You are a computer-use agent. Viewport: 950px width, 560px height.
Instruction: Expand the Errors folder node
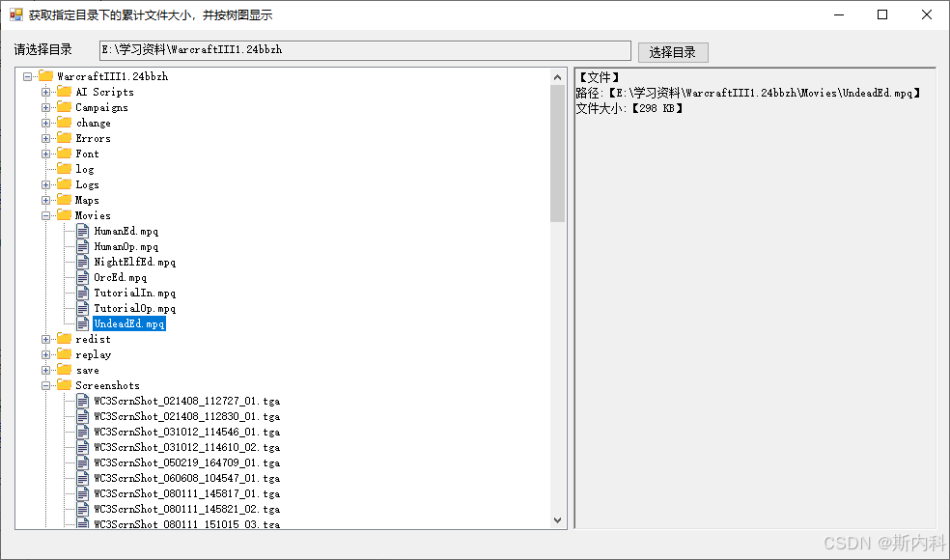(x=45, y=138)
